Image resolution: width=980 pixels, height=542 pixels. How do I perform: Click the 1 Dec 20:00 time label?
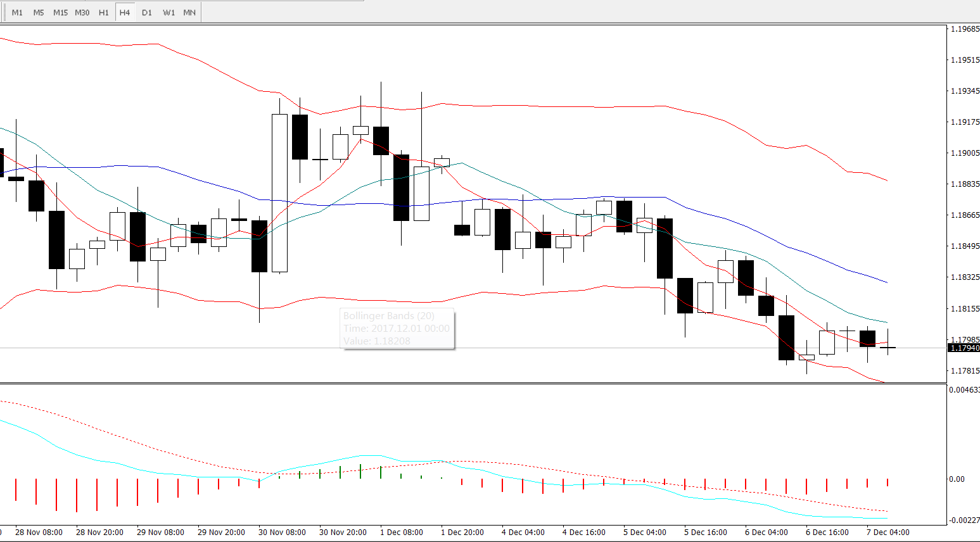(462, 533)
